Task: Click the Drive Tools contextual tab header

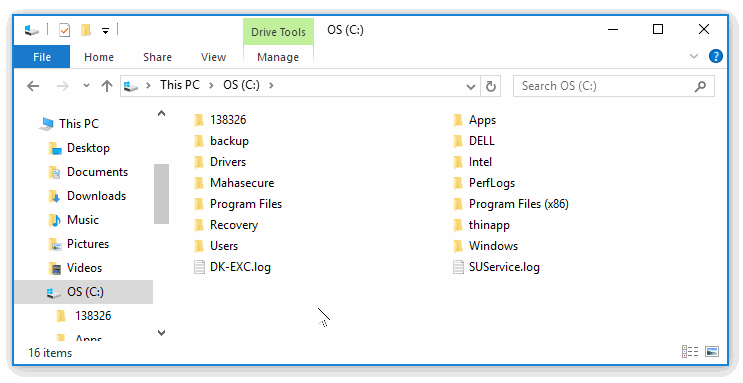Action: [278, 32]
